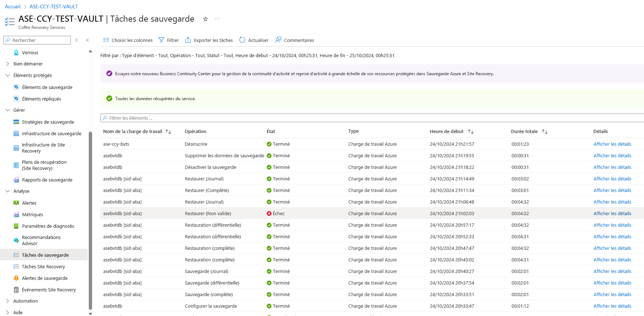
Task: Click the Actualiser refresh icon
Action: coord(242,40)
